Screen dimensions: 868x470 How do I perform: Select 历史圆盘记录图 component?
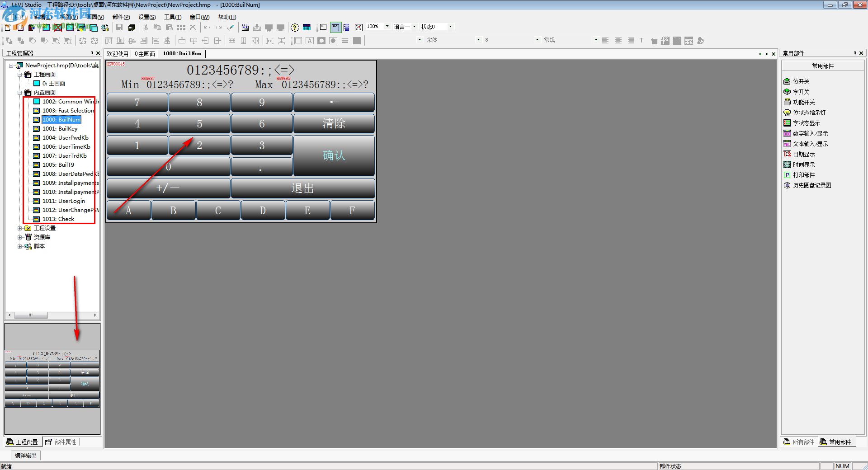click(807, 185)
